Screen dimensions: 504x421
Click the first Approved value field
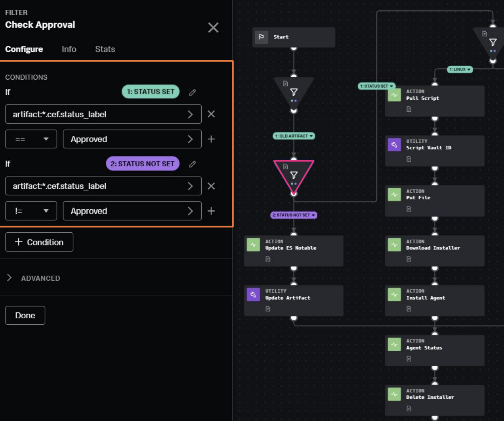tap(127, 139)
